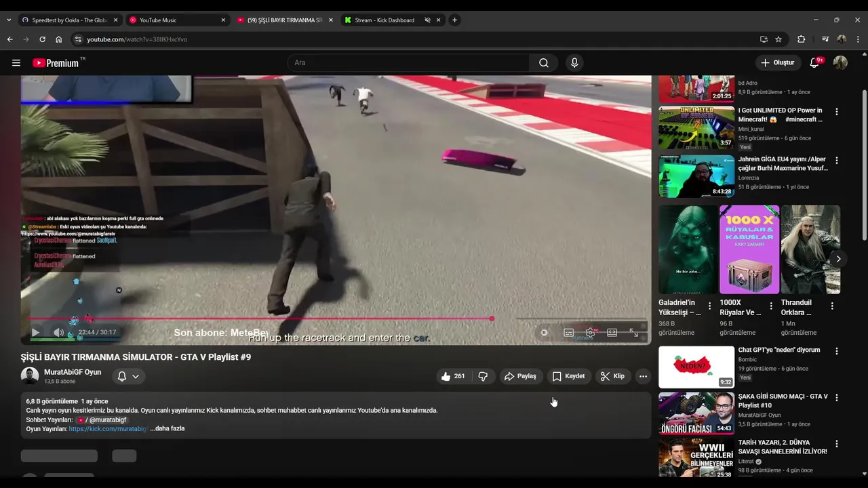Open the Chrome profile avatar
The height and width of the screenshot is (488, 868).
(x=842, y=39)
